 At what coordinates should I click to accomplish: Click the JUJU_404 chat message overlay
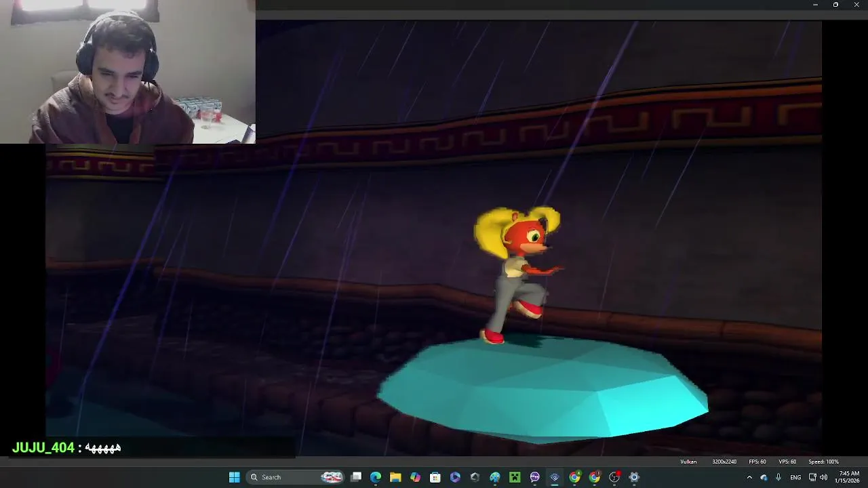coord(66,448)
